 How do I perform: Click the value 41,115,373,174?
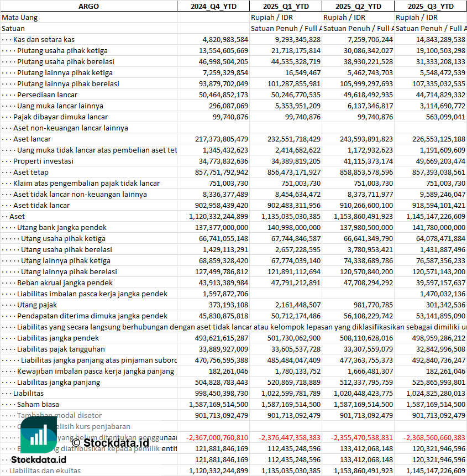point(368,161)
